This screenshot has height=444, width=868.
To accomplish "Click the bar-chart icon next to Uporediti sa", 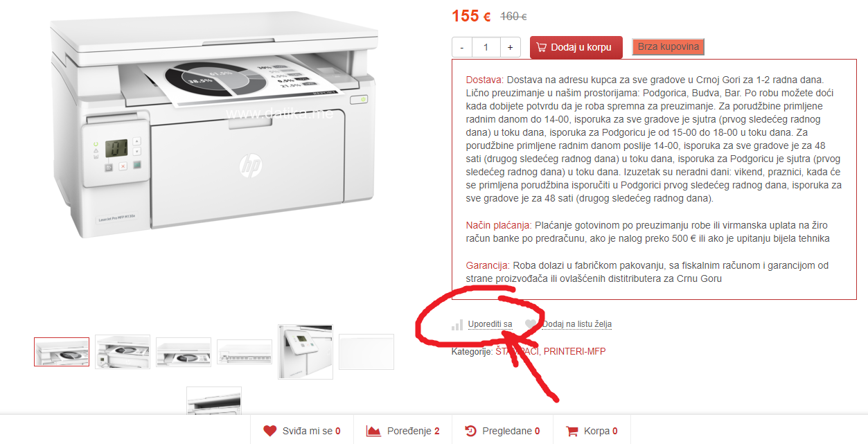I will (457, 324).
